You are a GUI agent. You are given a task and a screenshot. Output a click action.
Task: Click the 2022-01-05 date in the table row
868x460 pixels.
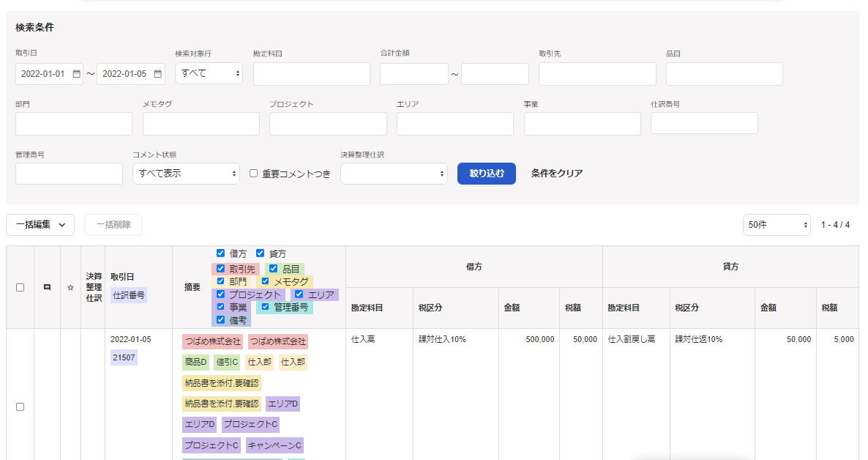click(x=131, y=339)
